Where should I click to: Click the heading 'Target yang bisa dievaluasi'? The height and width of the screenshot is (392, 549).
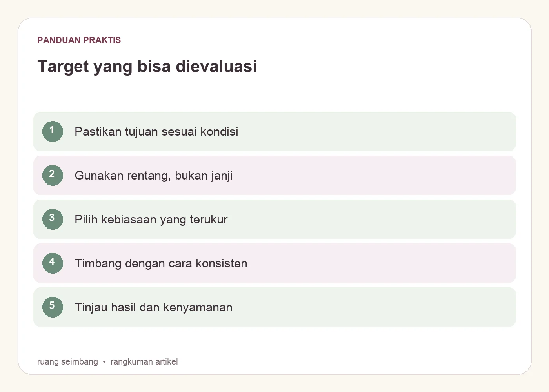tap(147, 67)
